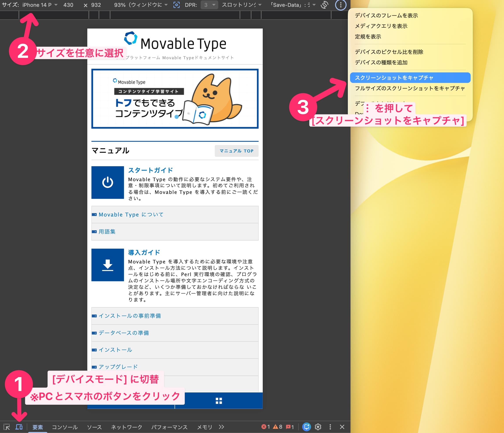Click the element inspector picker icon
Viewport: 504px width, 433px height.
[7, 427]
